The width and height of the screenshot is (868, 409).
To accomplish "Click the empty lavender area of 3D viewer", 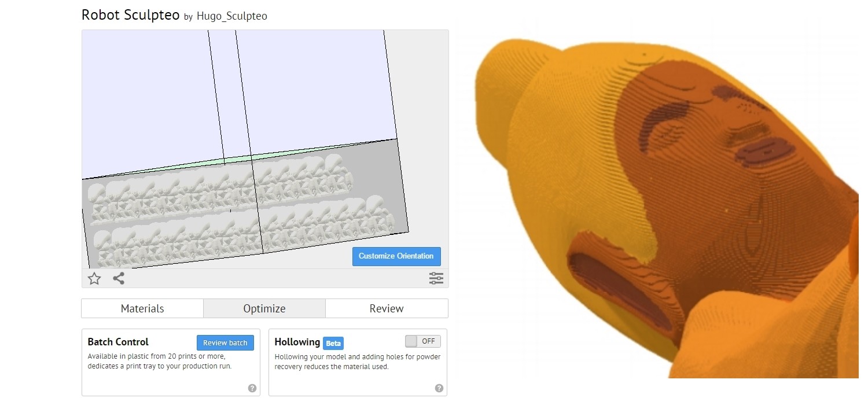I will pyautogui.click(x=312, y=87).
